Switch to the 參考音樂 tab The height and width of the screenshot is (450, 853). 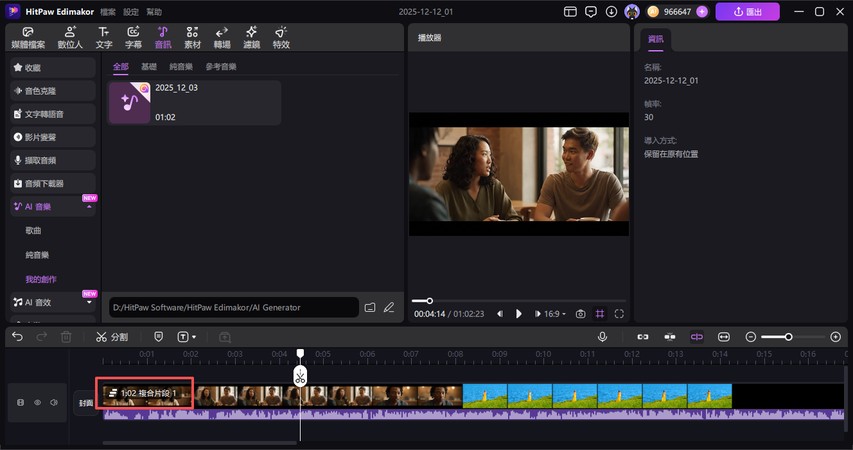click(x=221, y=66)
